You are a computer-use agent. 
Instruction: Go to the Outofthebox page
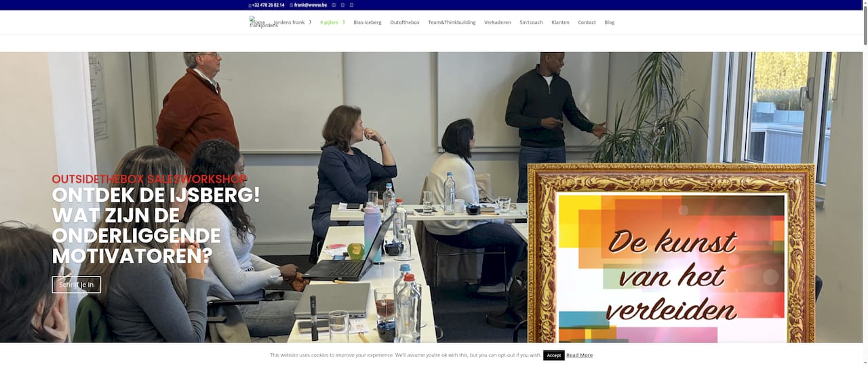point(404,22)
